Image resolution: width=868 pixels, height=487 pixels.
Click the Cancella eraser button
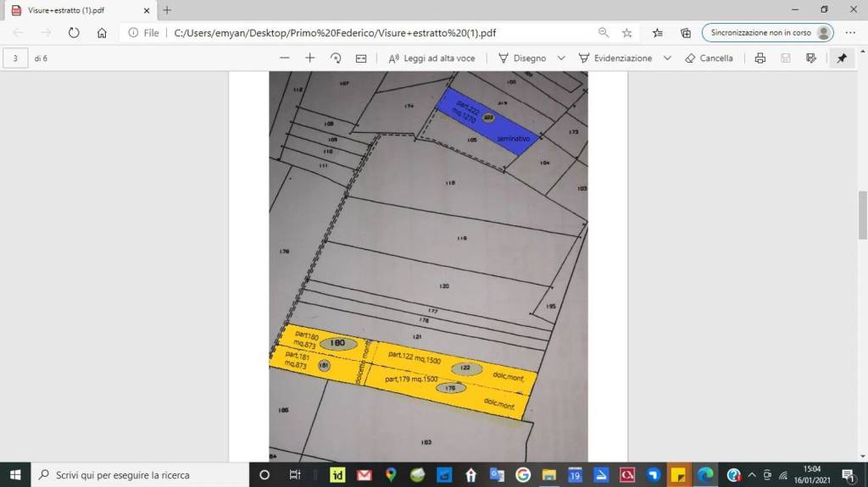click(x=709, y=58)
